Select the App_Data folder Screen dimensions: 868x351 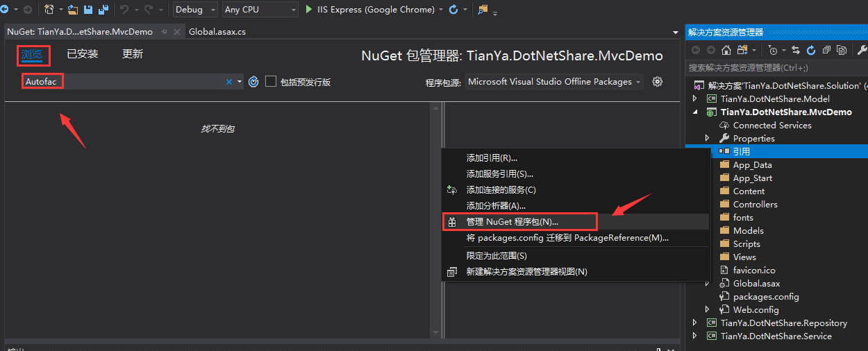[752, 165]
